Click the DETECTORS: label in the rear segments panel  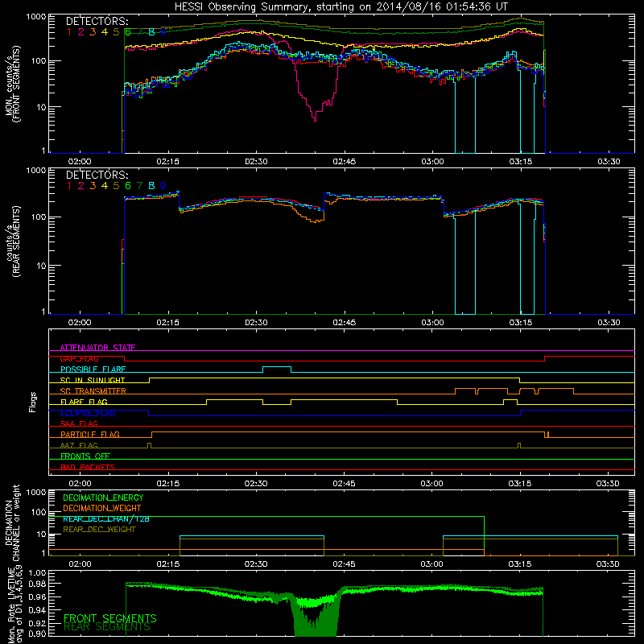point(97,175)
